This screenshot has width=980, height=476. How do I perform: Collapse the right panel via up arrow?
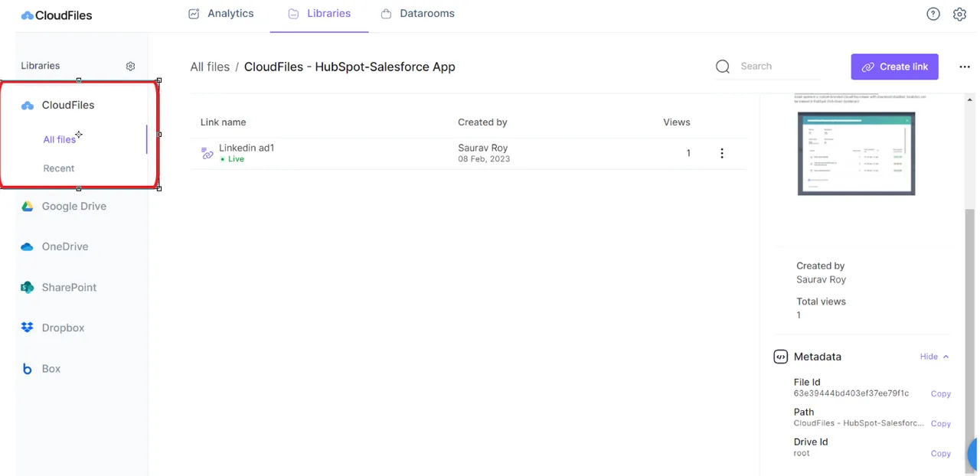pos(945,357)
